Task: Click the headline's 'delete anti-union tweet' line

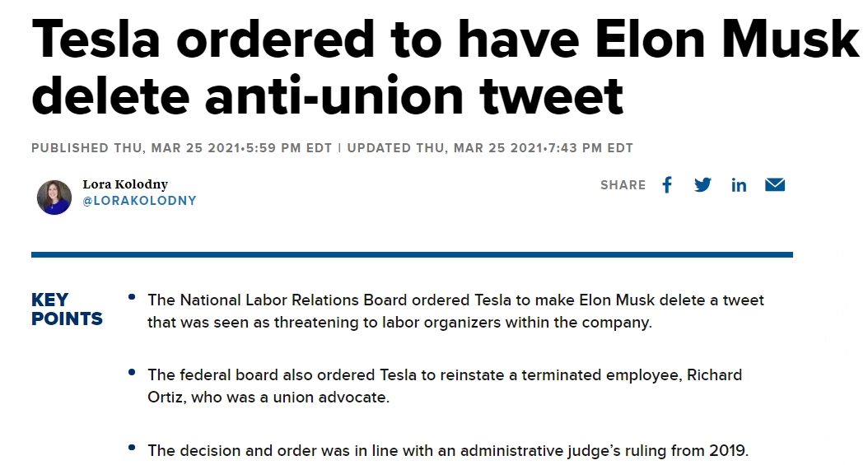Action: (328, 95)
